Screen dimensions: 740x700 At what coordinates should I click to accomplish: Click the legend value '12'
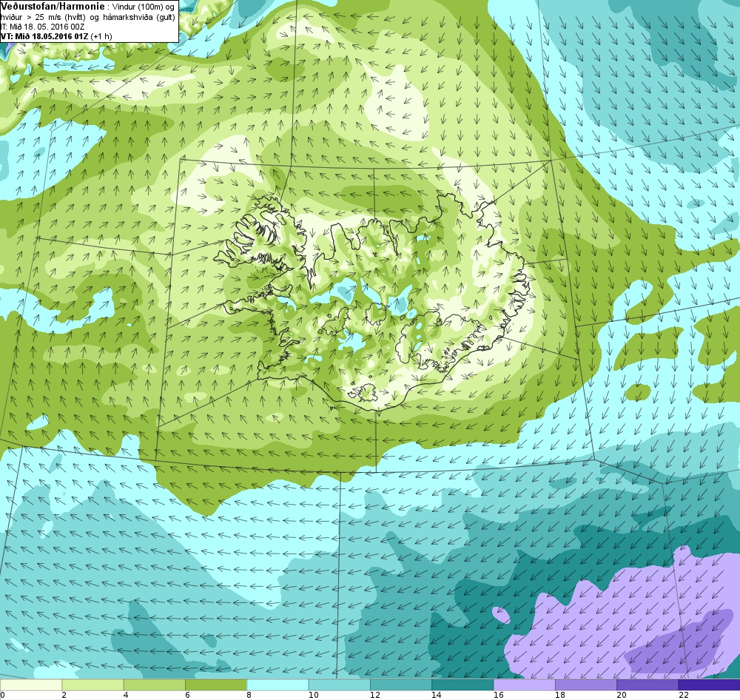(x=375, y=696)
